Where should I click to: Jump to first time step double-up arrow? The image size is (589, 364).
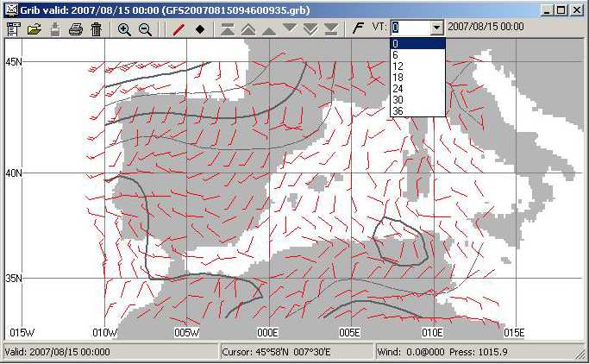tap(228, 28)
